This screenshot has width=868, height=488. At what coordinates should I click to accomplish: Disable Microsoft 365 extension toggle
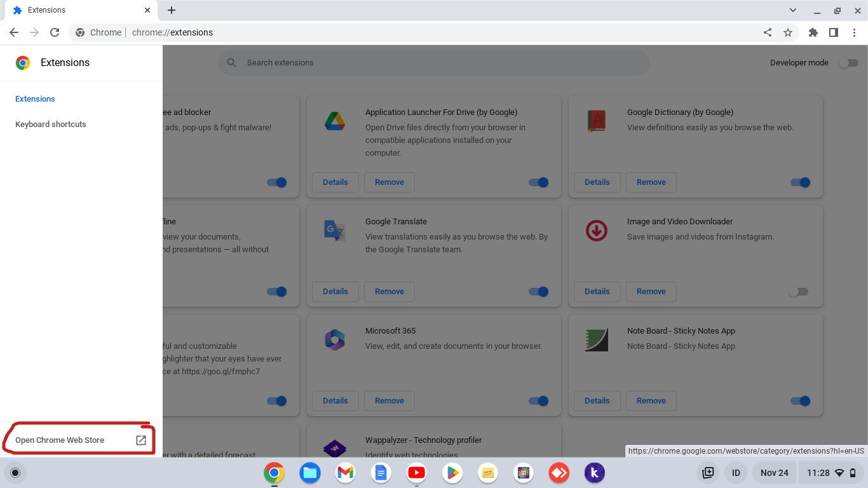click(x=539, y=401)
